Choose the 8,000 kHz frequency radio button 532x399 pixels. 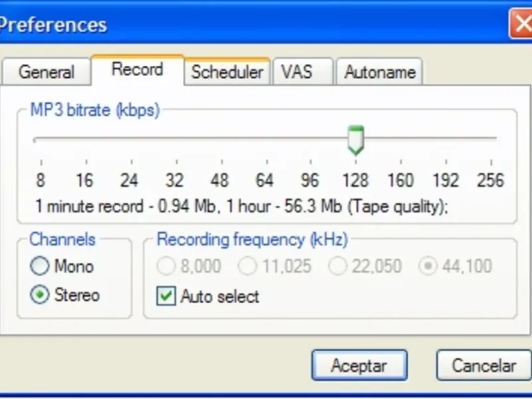tap(166, 267)
